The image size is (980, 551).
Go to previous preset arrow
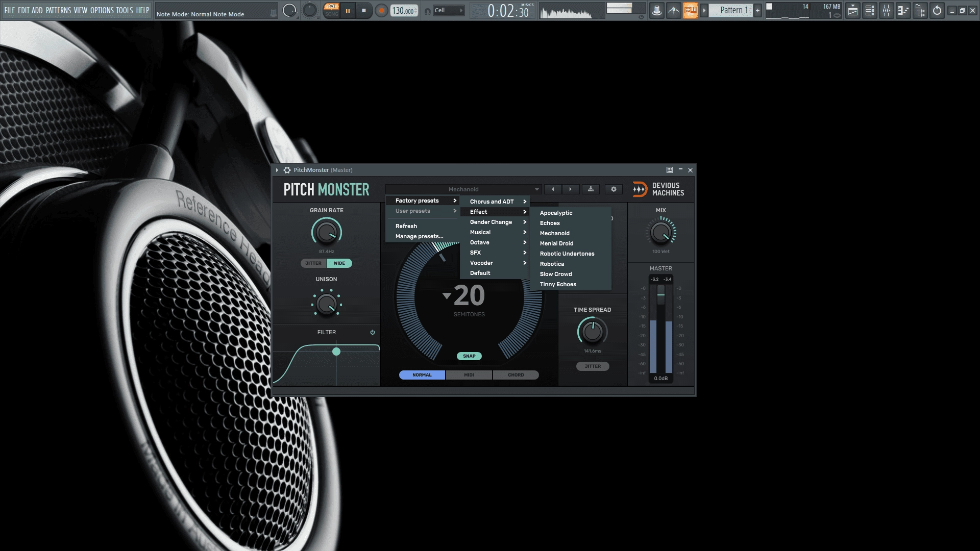[x=553, y=189]
